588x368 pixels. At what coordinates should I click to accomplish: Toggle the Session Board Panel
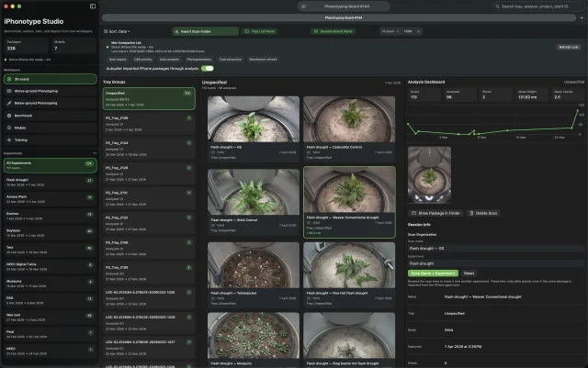click(333, 31)
